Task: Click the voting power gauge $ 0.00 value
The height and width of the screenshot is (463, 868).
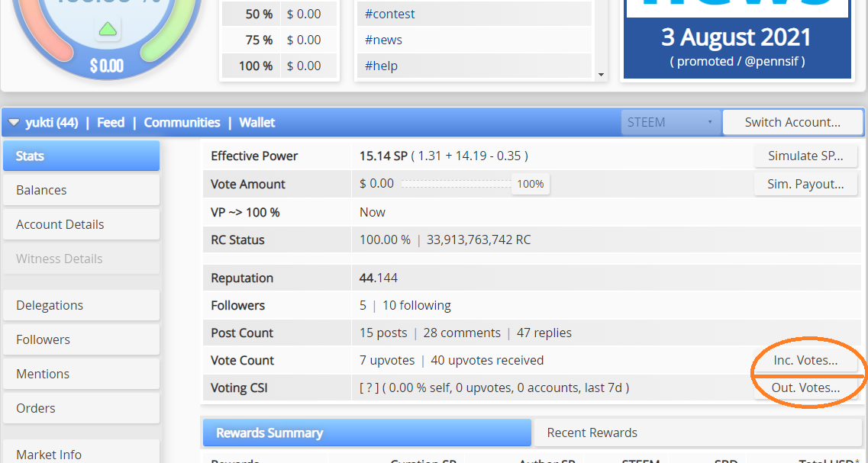Action: click(107, 66)
